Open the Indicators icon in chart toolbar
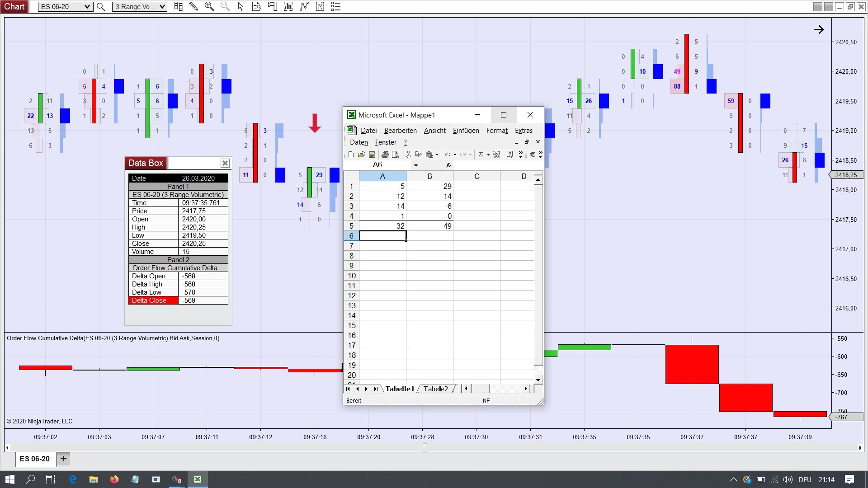Screen dimensions: 868x488 pos(304,6)
